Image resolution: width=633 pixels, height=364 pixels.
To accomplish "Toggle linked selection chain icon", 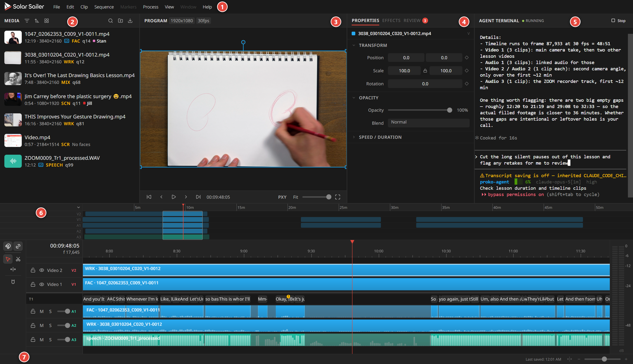I will point(18,246).
